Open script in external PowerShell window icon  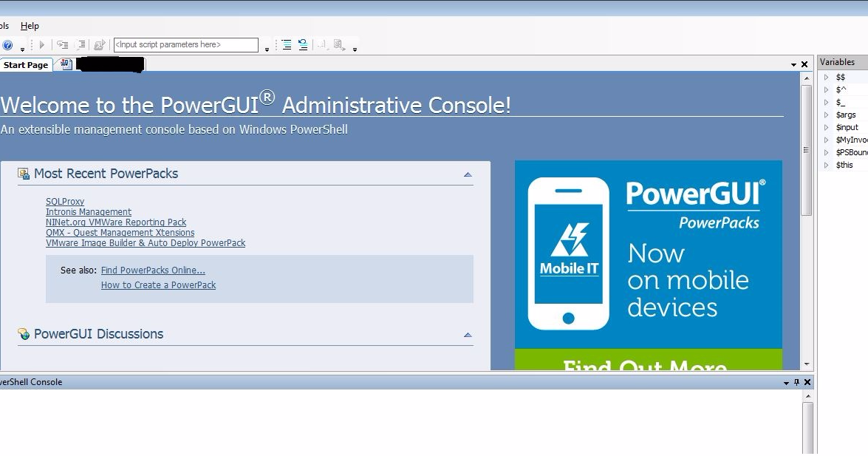point(99,44)
